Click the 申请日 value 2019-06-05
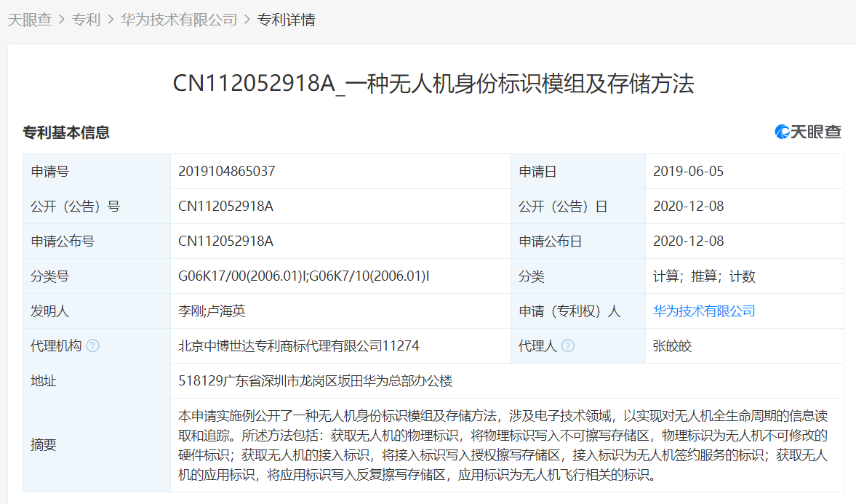Viewport: 856px width, 504px height. (688, 172)
